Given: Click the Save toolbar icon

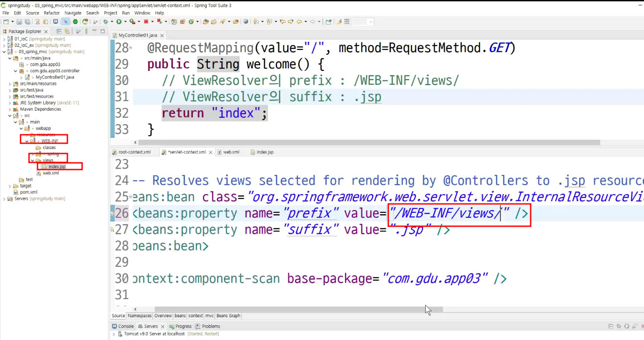Looking at the screenshot, I should tap(19, 21).
